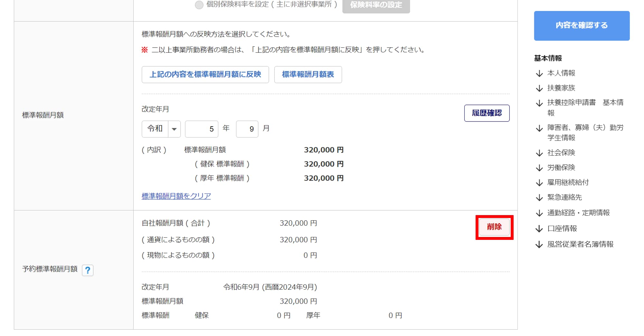Click the help question mark icon
Viewport: 644px width, 336px height.
coord(88,270)
